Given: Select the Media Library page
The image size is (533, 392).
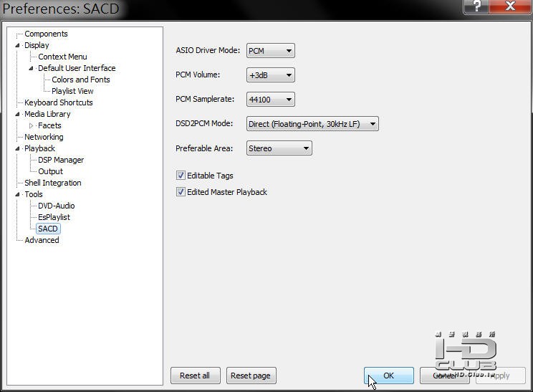Looking at the screenshot, I should pos(47,114).
